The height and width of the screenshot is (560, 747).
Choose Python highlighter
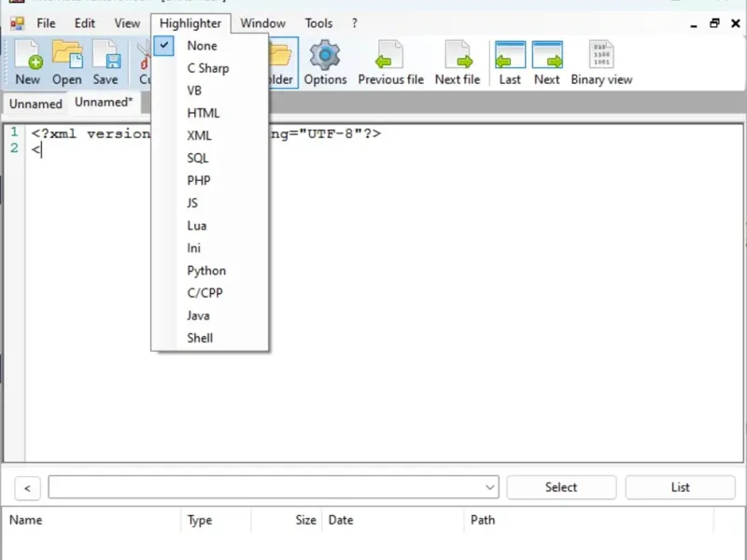[209, 271]
